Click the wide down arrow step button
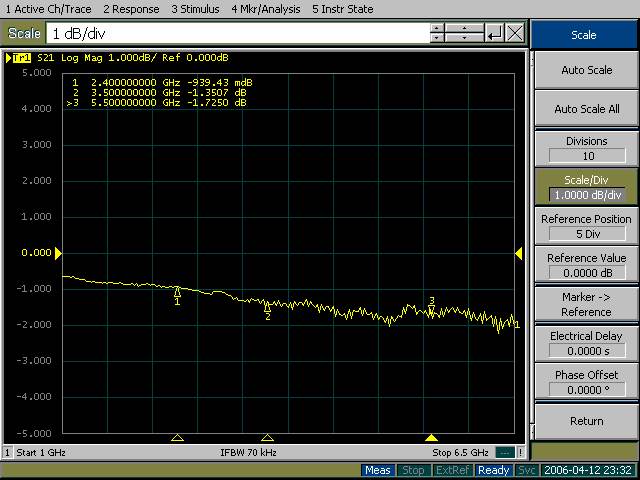The image size is (640, 480). (464, 38)
